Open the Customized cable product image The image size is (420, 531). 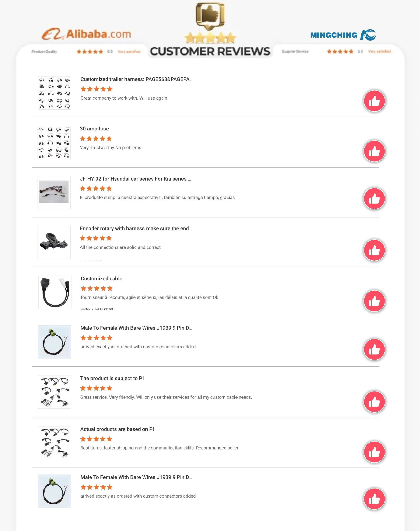point(55,292)
